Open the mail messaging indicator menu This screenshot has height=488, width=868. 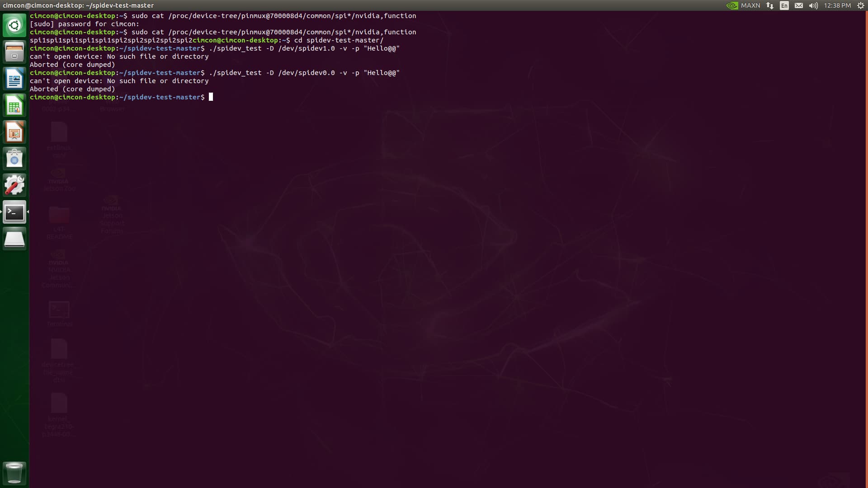pos(799,5)
